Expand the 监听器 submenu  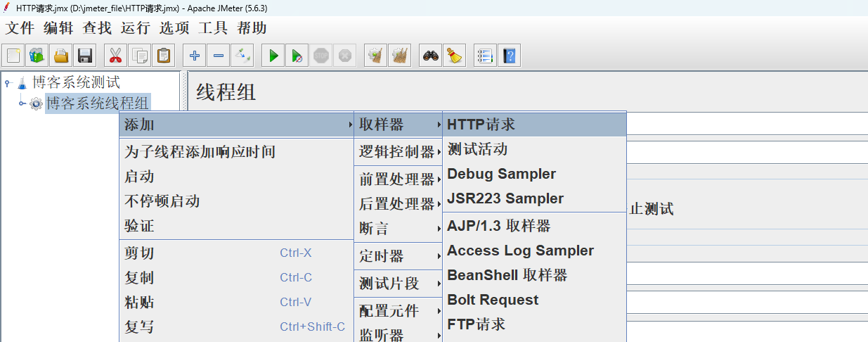pos(398,334)
